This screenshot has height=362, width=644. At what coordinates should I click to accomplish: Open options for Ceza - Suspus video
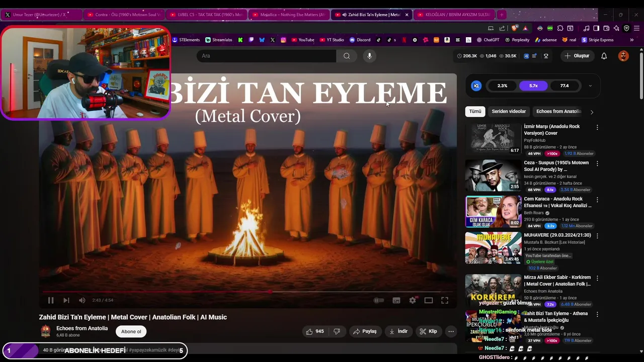coord(597,164)
